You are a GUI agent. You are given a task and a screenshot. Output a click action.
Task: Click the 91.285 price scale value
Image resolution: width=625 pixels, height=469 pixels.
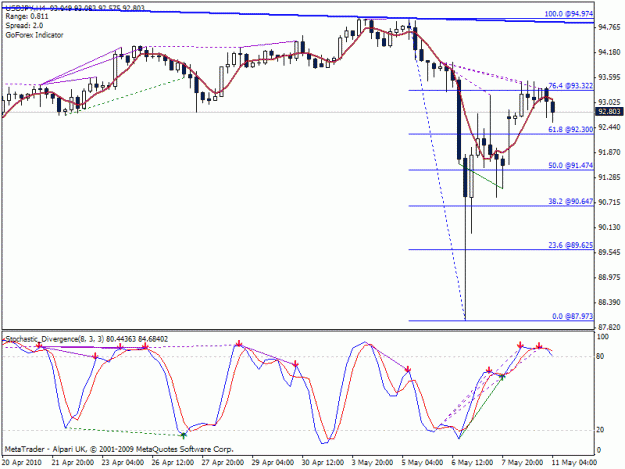tap(609, 177)
